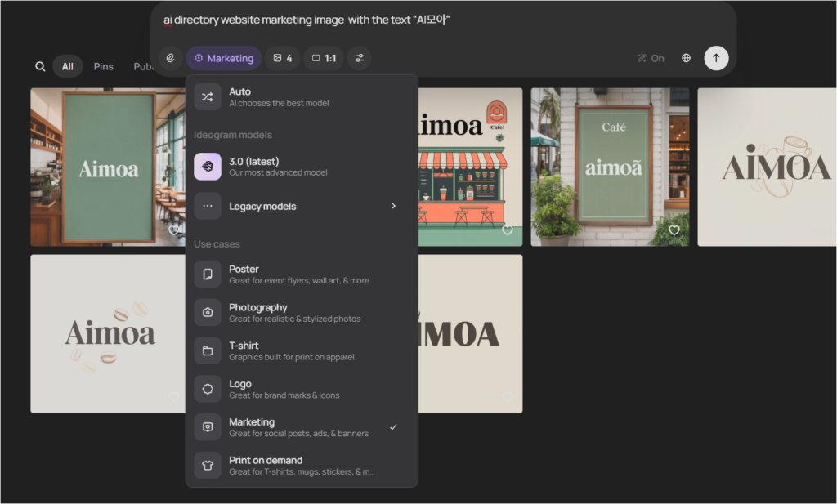Heart the coffee shop storefront illustration
The width and height of the screenshot is (837, 504).
click(x=507, y=230)
